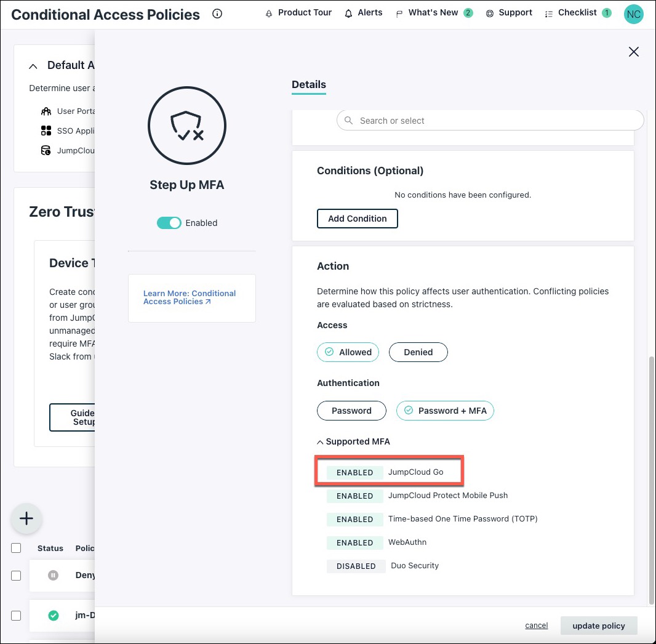The image size is (656, 644).
Task: Collapse the Supported MFA section
Action: pyautogui.click(x=319, y=441)
